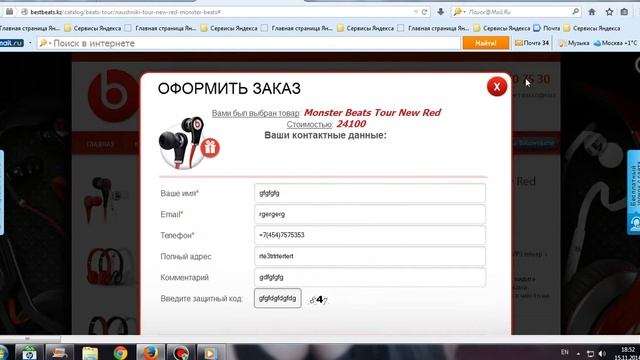Click the 'Москва +1°C' weather item

[616, 43]
